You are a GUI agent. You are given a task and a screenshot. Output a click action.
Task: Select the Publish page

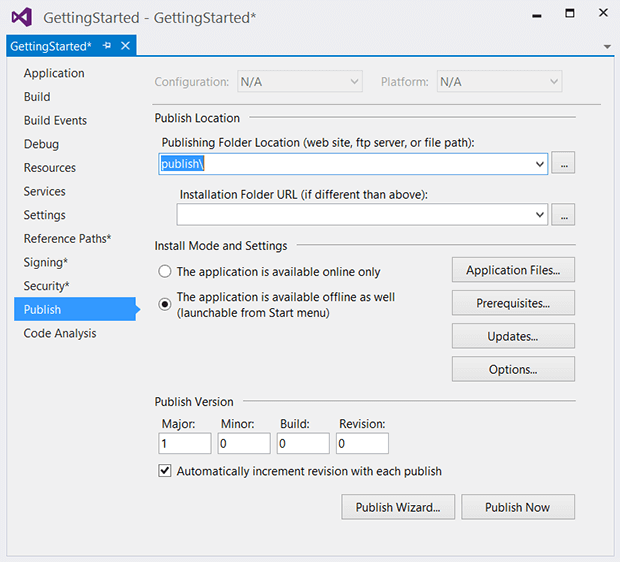[75, 309]
